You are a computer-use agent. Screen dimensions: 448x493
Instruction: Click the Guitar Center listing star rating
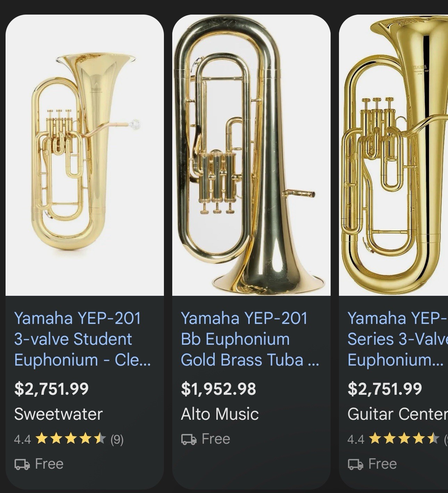point(404,439)
